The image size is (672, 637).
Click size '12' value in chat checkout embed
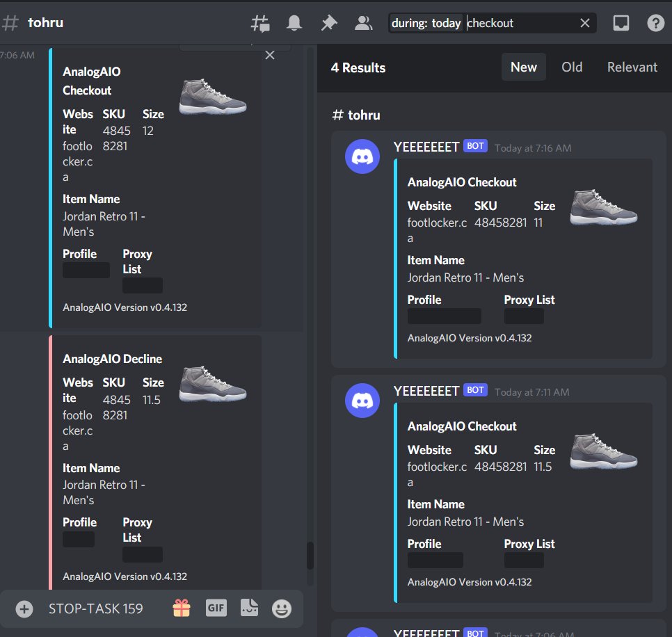click(148, 131)
